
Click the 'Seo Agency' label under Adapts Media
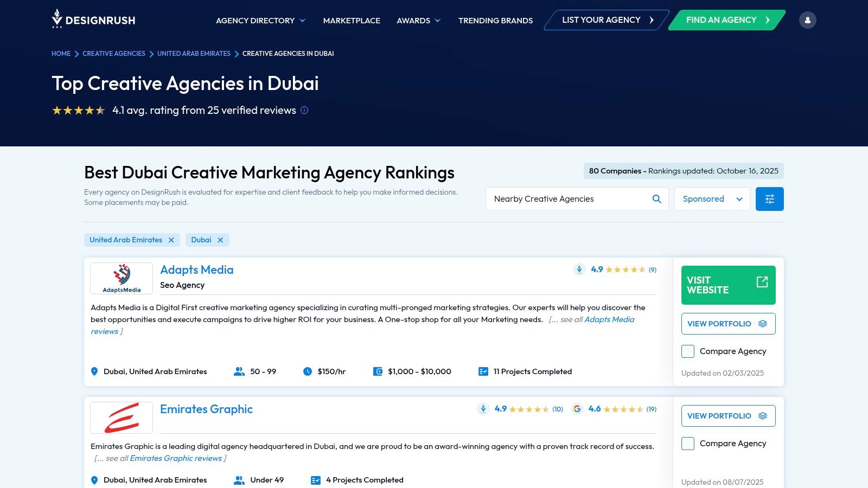tap(182, 285)
